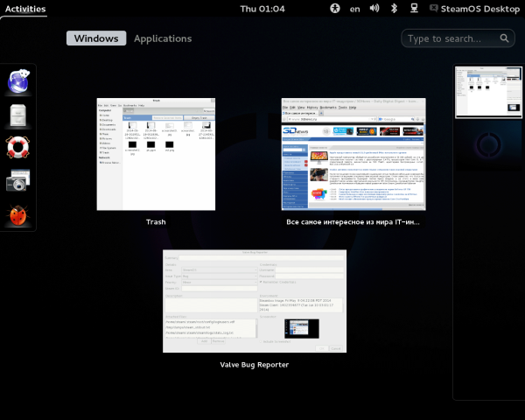Focus the 'Type to search...' field

(456, 38)
